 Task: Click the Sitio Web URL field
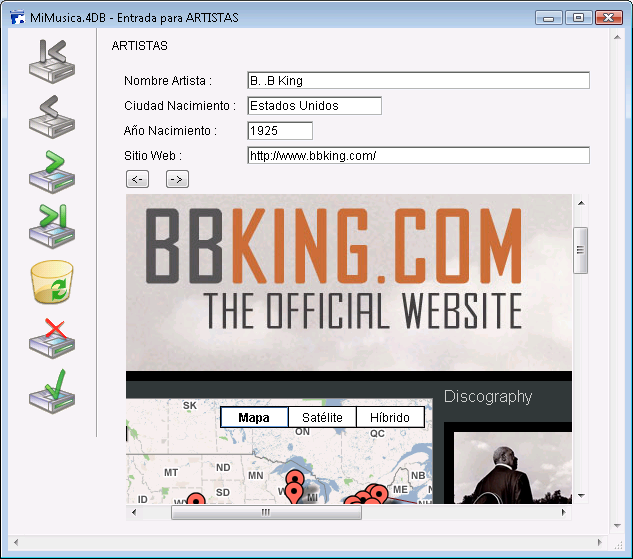(418, 155)
